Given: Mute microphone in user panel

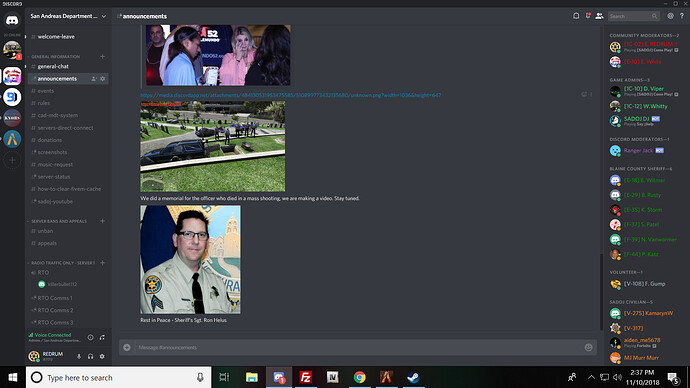Looking at the screenshot, I should coord(79,356).
